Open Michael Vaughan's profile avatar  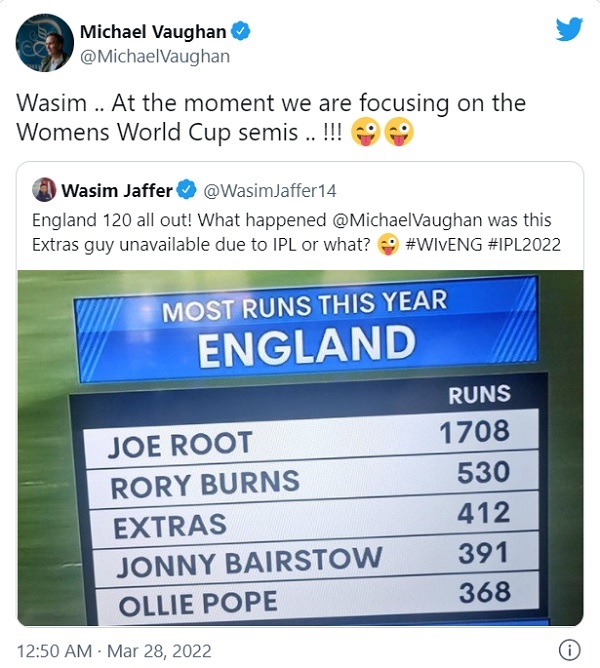pos(44,43)
